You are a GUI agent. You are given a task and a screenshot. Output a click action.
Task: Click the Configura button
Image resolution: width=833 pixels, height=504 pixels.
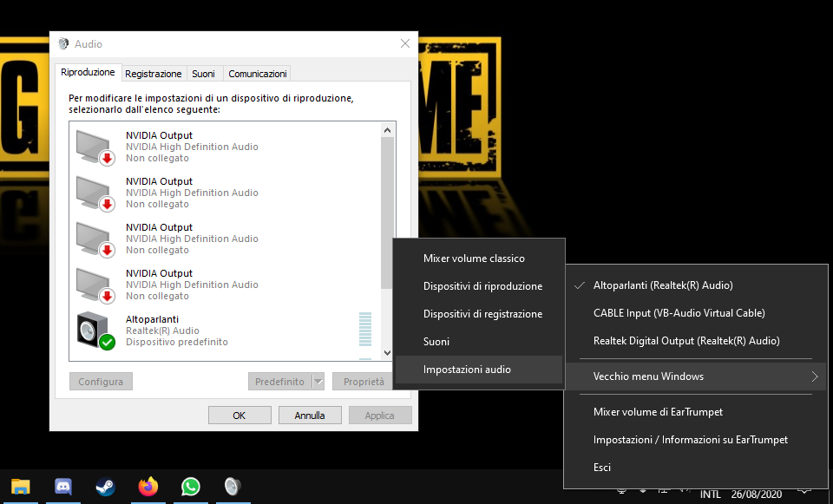[x=101, y=382]
